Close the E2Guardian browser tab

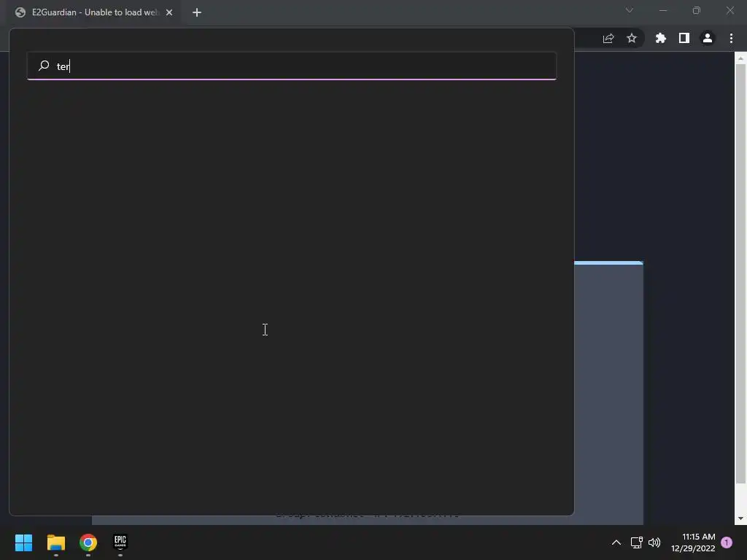coord(169,12)
